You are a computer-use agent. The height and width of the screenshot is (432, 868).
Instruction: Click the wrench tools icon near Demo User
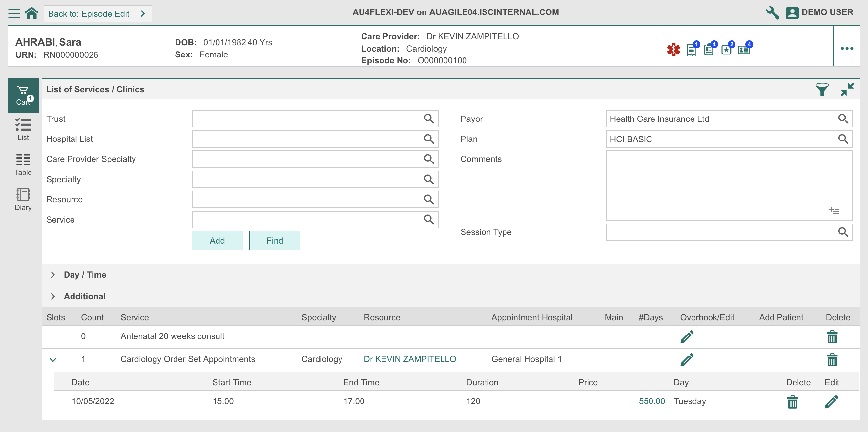pos(773,12)
